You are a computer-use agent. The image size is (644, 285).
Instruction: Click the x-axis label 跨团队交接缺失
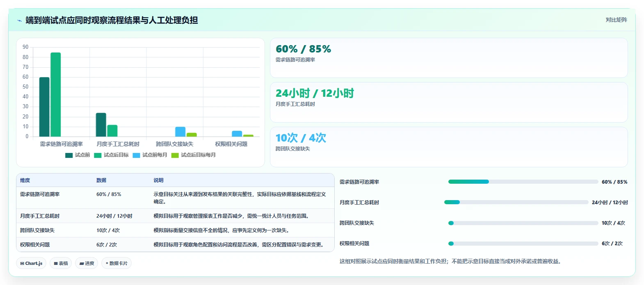point(175,144)
